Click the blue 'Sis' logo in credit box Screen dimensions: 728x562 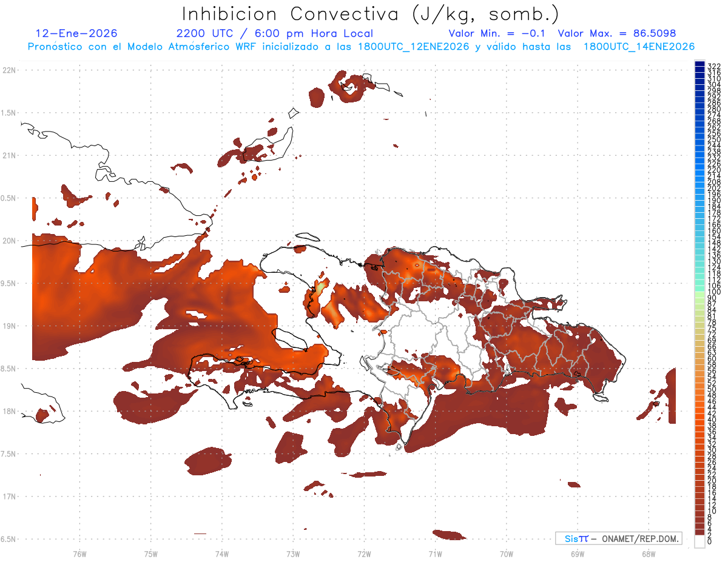573,538
